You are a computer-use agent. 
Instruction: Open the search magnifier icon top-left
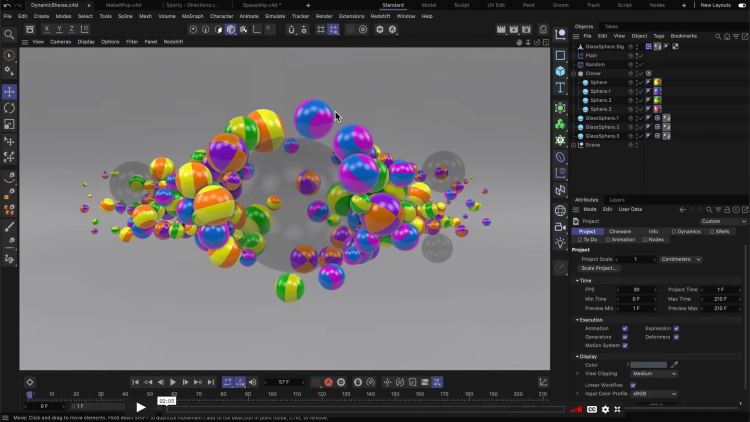pos(9,34)
